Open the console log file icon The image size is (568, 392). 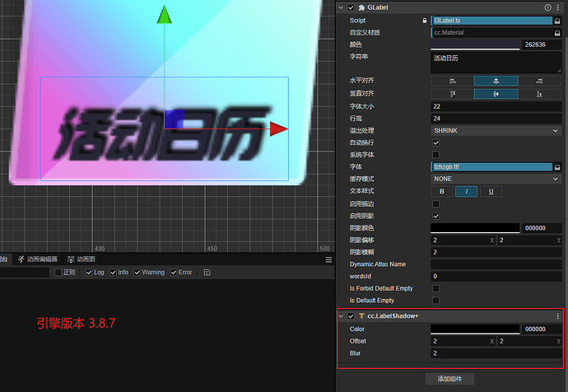pos(207,273)
